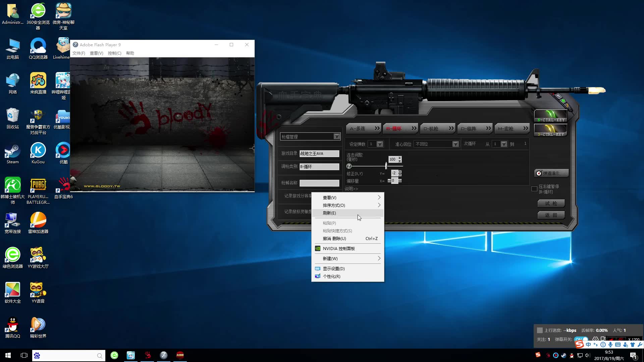Open the 回收站 recycle bin icon

point(13,118)
